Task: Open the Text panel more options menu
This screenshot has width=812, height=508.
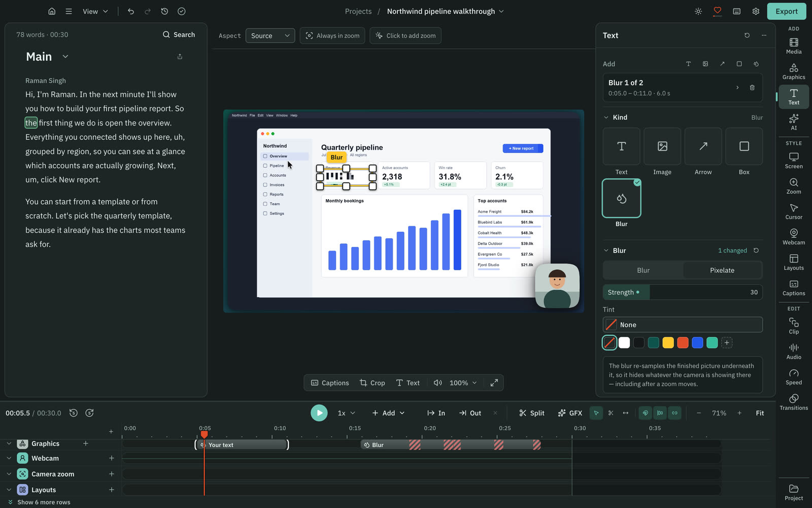Action: click(x=764, y=36)
